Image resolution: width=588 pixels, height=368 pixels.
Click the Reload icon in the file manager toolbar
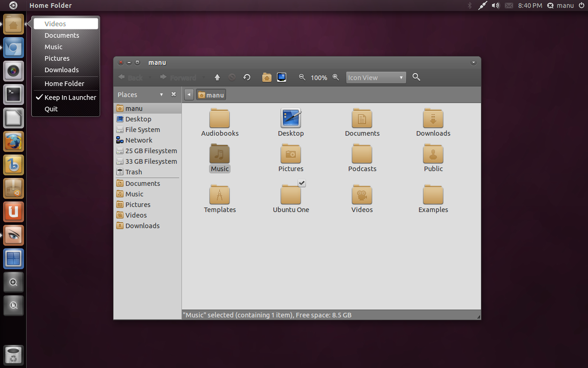coord(246,77)
